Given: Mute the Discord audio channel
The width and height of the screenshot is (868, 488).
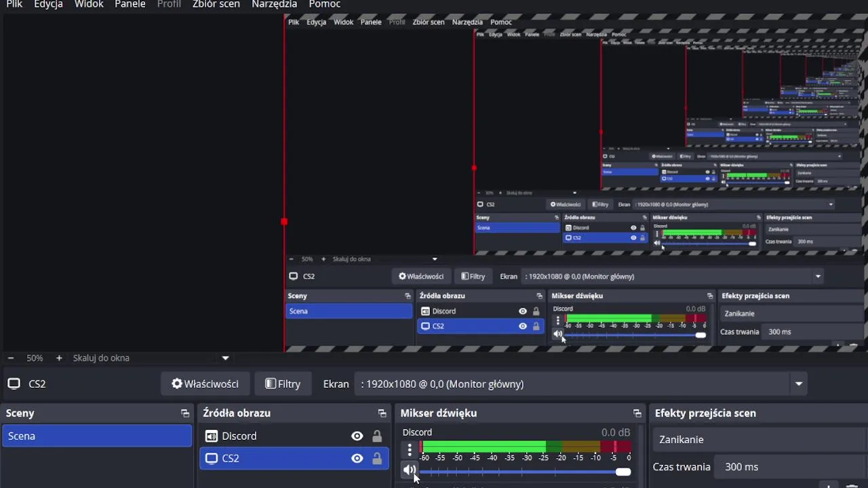Looking at the screenshot, I should [409, 469].
